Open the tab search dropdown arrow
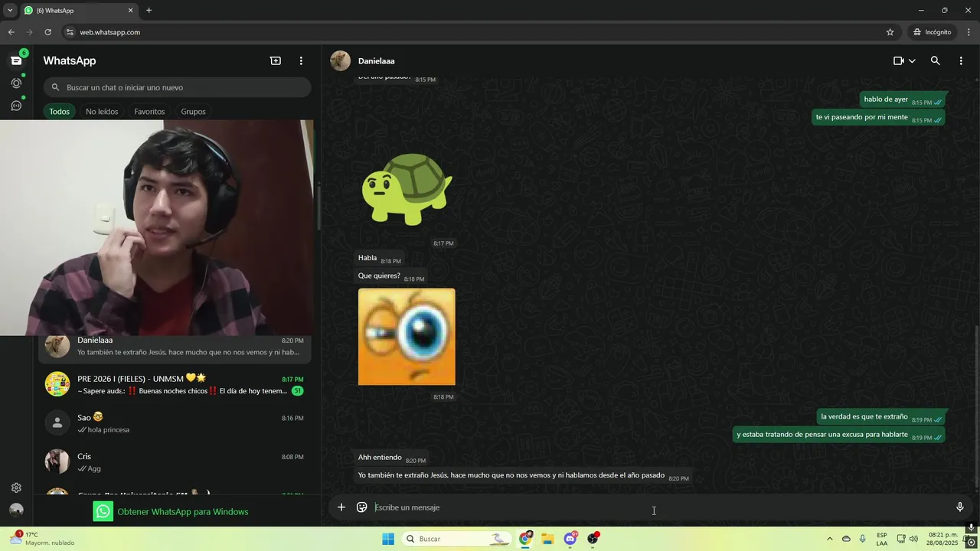Image resolution: width=980 pixels, height=551 pixels. click(x=10, y=11)
